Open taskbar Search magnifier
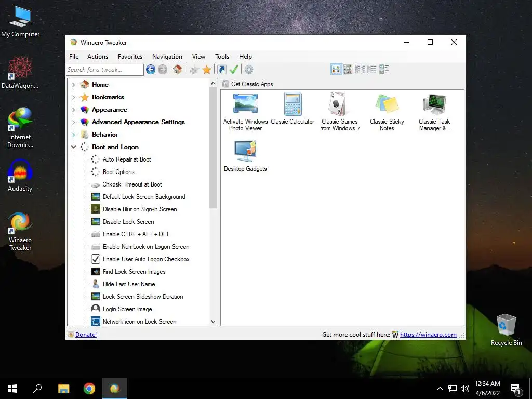This screenshot has width=532, height=399. coord(37,389)
